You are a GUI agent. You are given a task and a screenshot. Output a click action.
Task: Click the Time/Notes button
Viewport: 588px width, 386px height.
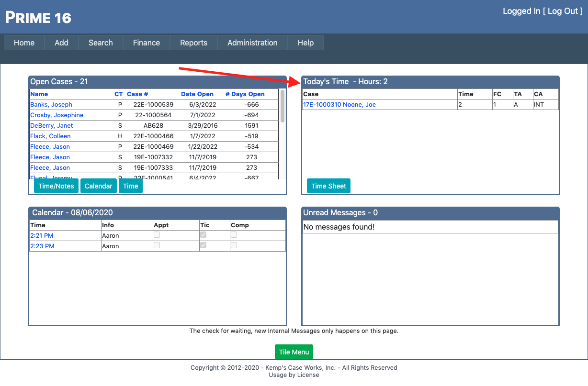pyautogui.click(x=56, y=186)
